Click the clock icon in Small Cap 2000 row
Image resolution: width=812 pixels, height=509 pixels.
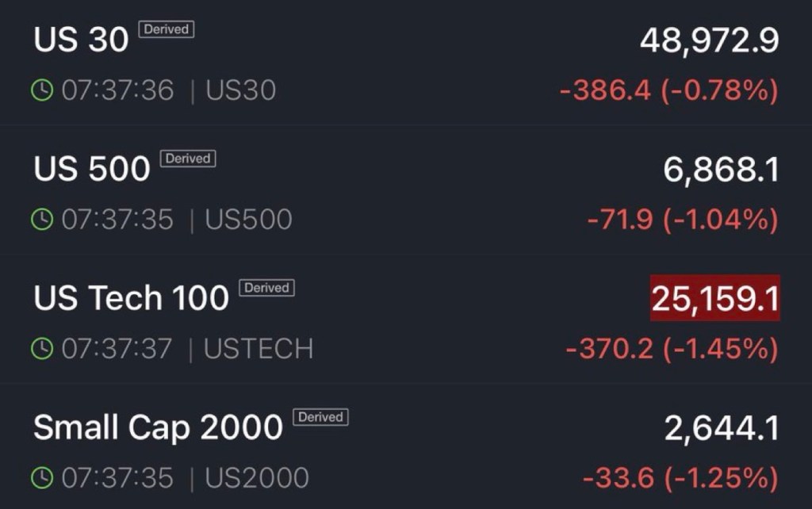coord(42,477)
